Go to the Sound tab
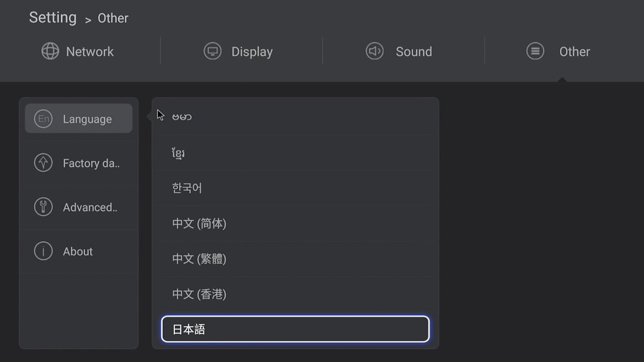The image size is (644, 362). [413, 51]
